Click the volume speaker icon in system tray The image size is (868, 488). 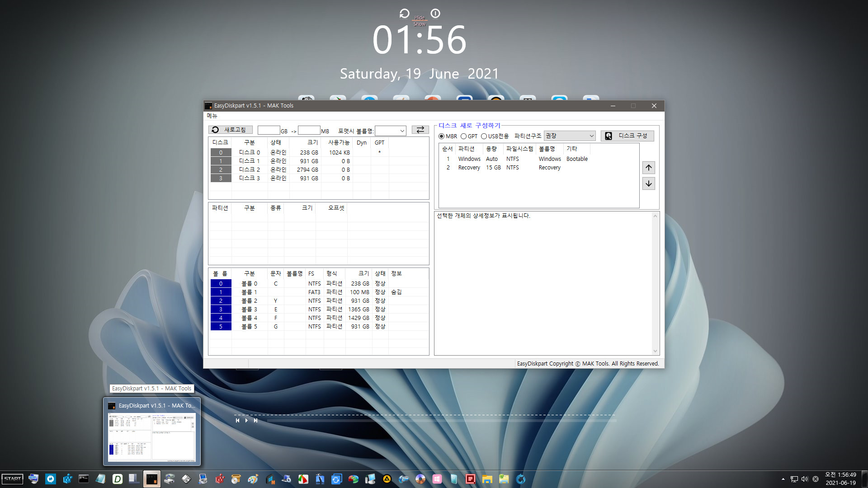click(x=805, y=479)
